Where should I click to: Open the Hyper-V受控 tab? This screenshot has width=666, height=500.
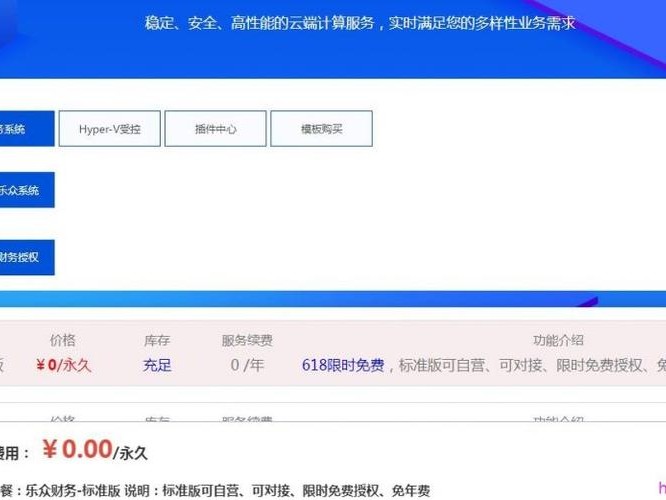click(x=110, y=129)
